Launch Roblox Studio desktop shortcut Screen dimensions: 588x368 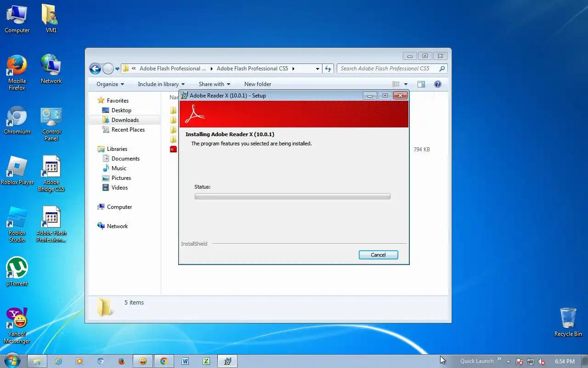pos(17,224)
